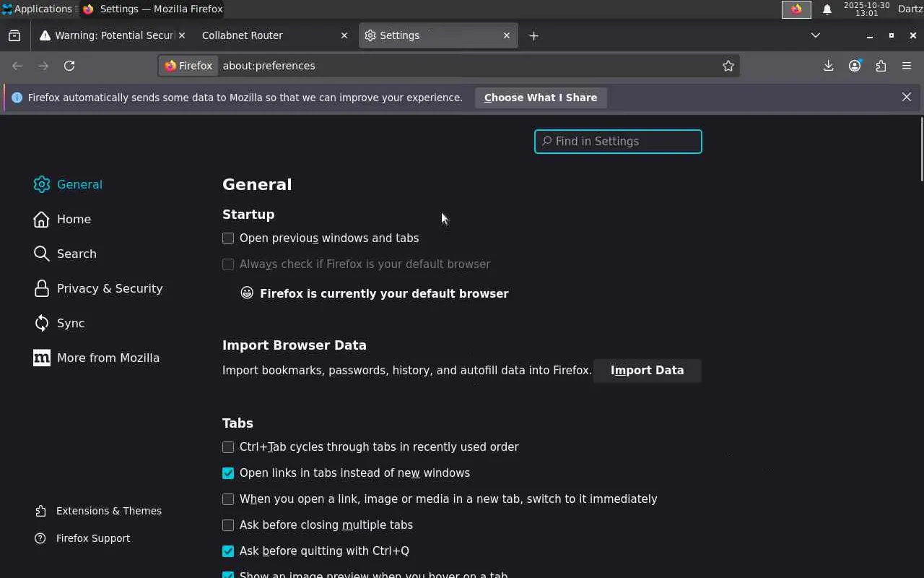Reload the current page
Screen dimensions: 924x578
(69, 66)
